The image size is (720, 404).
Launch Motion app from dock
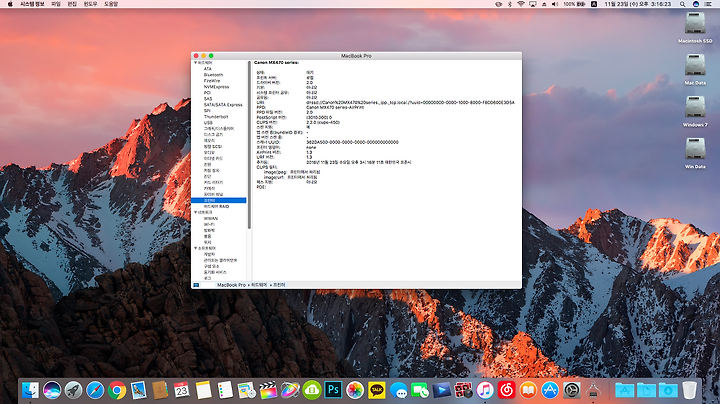coord(290,390)
